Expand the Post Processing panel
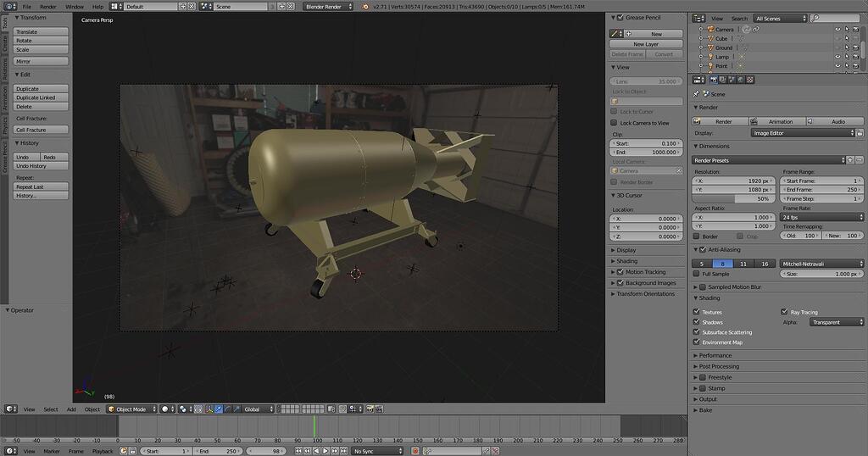The width and height of the screenshot is (868, 456). [x=718, y=366]
